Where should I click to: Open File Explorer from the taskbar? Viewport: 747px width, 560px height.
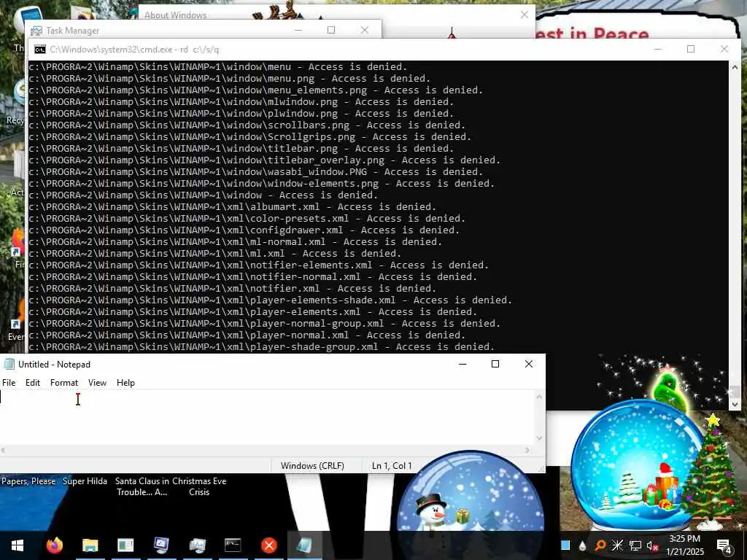click(90, 545)
